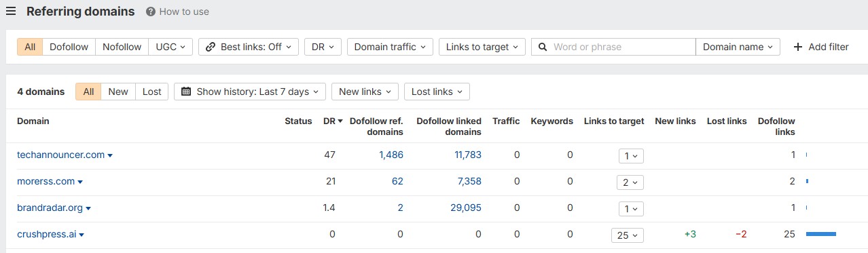868x253 pixels.
Task: Expand morerss.com links to target dropdown
Action: tap(631, 182)
